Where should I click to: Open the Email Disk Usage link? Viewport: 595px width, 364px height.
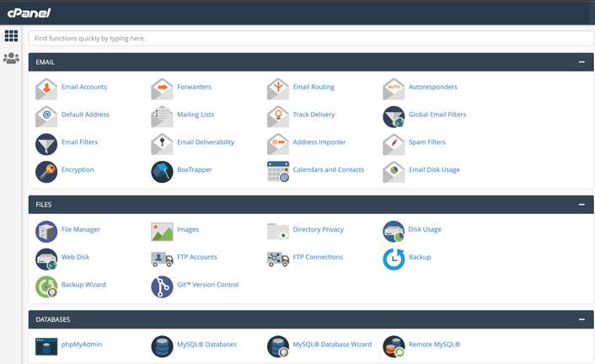coord(434,169)
